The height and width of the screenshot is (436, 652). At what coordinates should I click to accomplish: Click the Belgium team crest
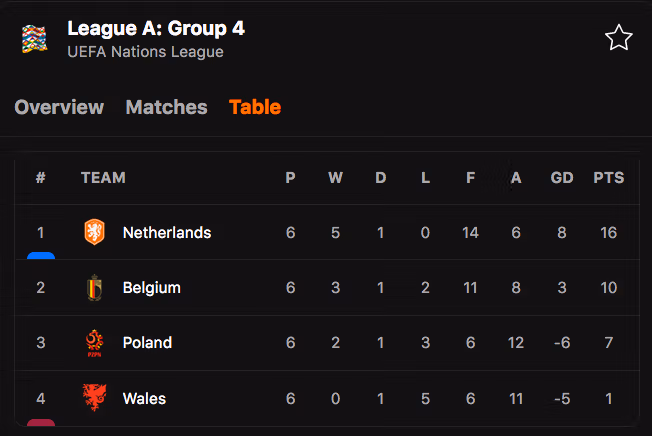click(x=94, y=288)
